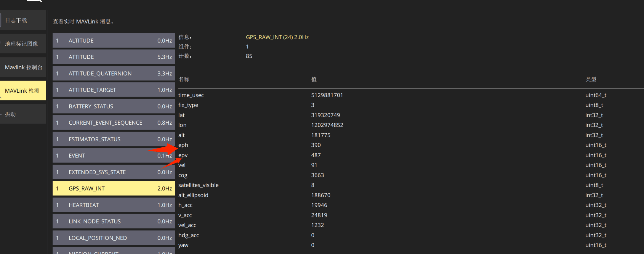Screen dimensions: 644x254
Task: Switch to the 地理标记图像 geotag page
Action: pyautogui.click(x=23, y=44)
